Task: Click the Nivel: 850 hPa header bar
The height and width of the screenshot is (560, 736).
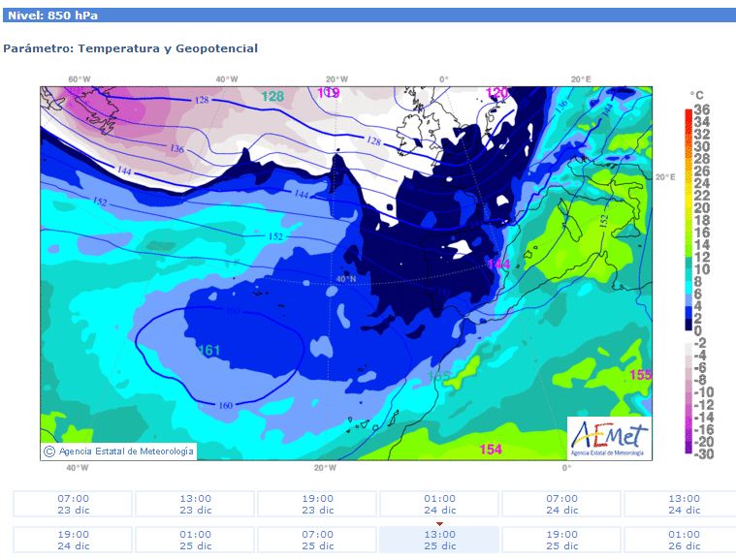Action: [368, 16]
